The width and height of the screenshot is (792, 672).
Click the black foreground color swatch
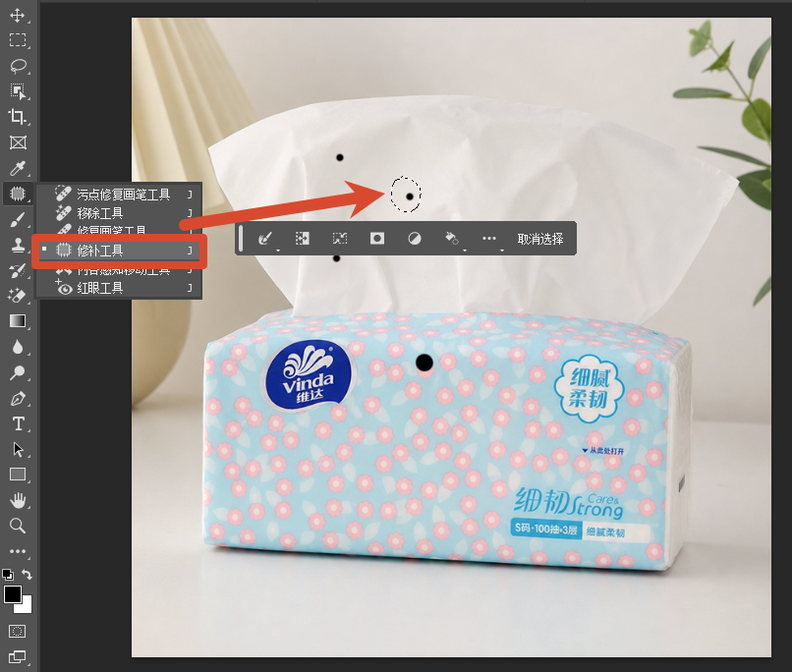point(13,594)
